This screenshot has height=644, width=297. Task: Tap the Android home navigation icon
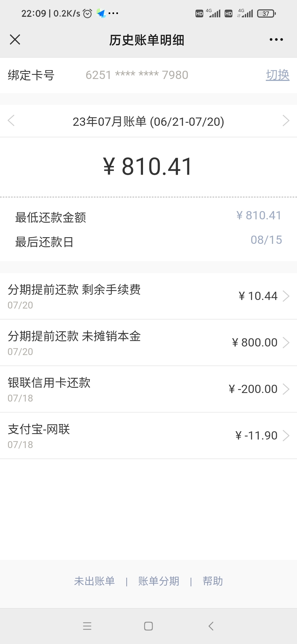pos(148,626)
